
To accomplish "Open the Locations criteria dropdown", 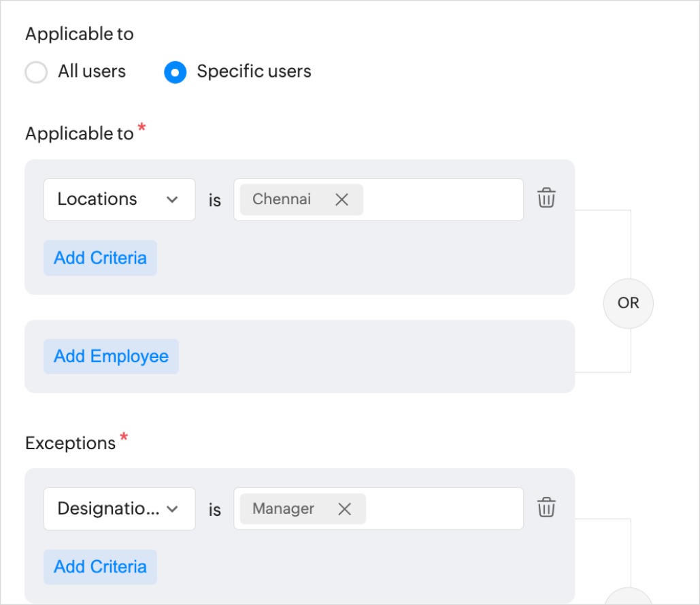I will click(x=119, y=199).
